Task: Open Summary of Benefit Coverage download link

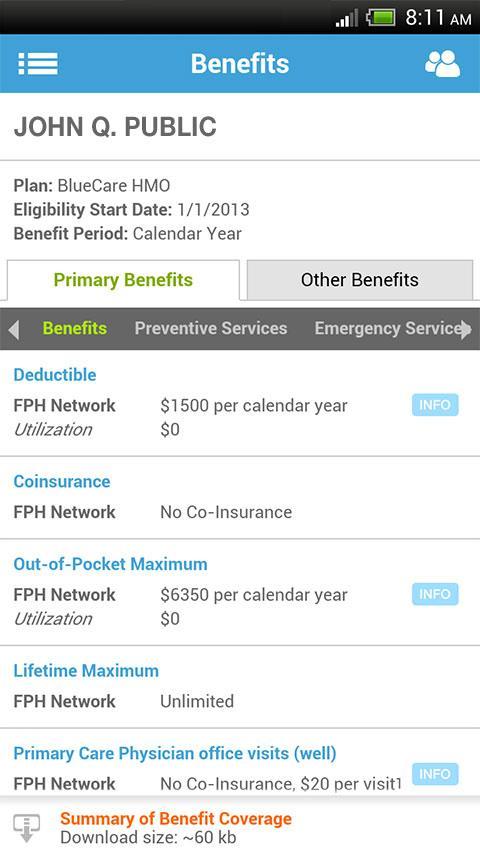Action: coord(176,819)
